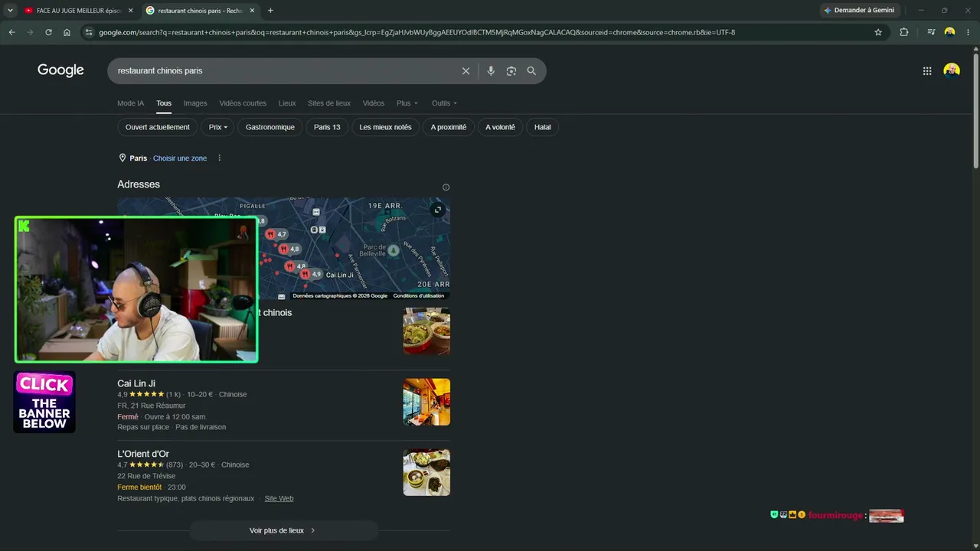Image resolution: width=980 pixels, height=551 pixels.
Task: Start a voice search with the microphone
Action: point(491,71)
